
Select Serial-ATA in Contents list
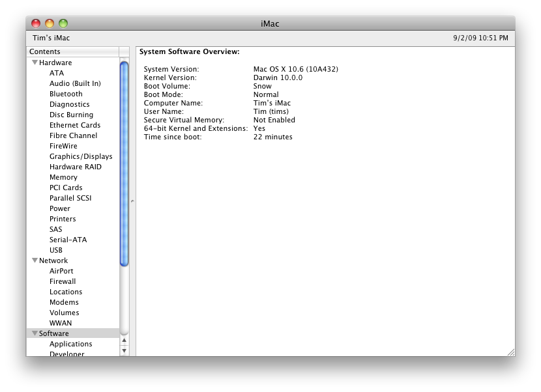[x=68, y=240]
